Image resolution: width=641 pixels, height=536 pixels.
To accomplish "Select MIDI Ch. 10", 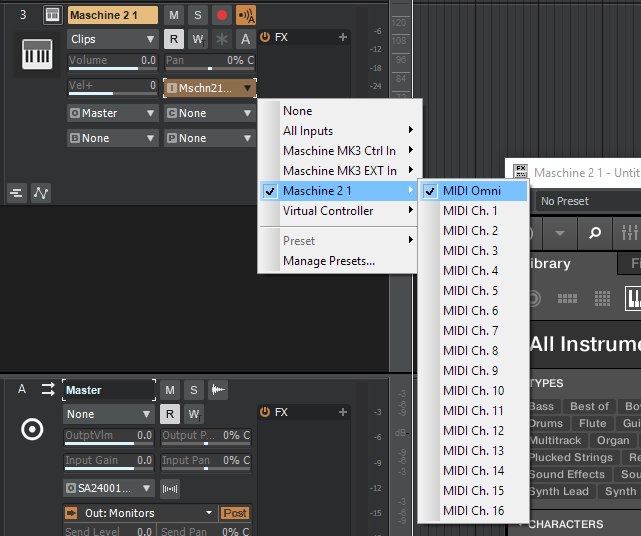I will pos(473,391).
